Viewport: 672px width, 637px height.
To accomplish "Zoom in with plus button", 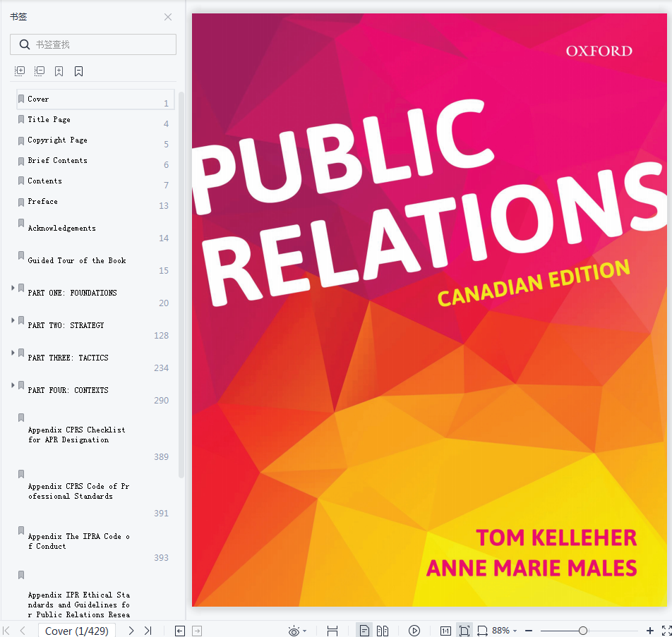I will pyautogui.click(x=650, y=631).
